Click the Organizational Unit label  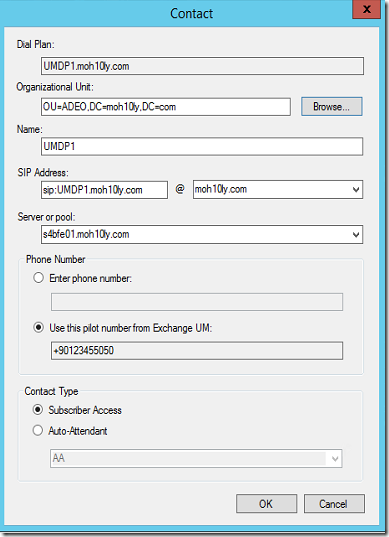point(55,87)
